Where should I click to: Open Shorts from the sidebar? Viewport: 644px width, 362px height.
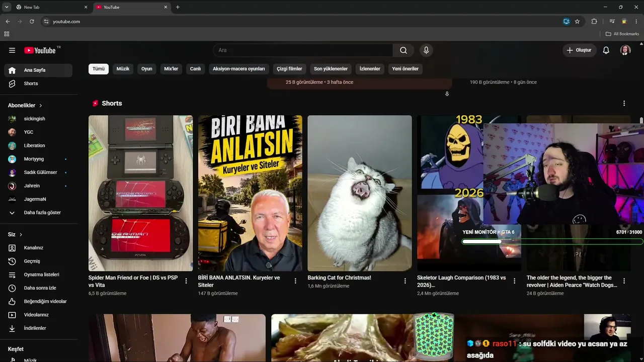tap(38, 83)
